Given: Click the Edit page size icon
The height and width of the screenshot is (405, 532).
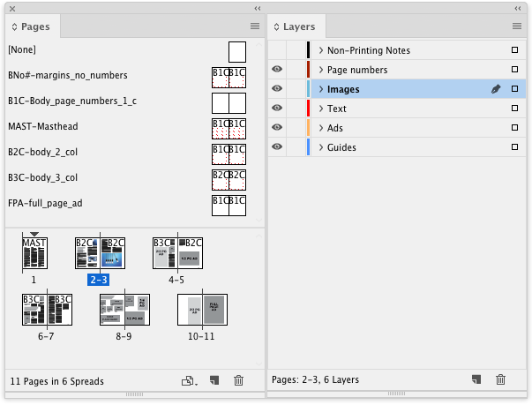Looking at the screenshot, I should coord(190,381).
